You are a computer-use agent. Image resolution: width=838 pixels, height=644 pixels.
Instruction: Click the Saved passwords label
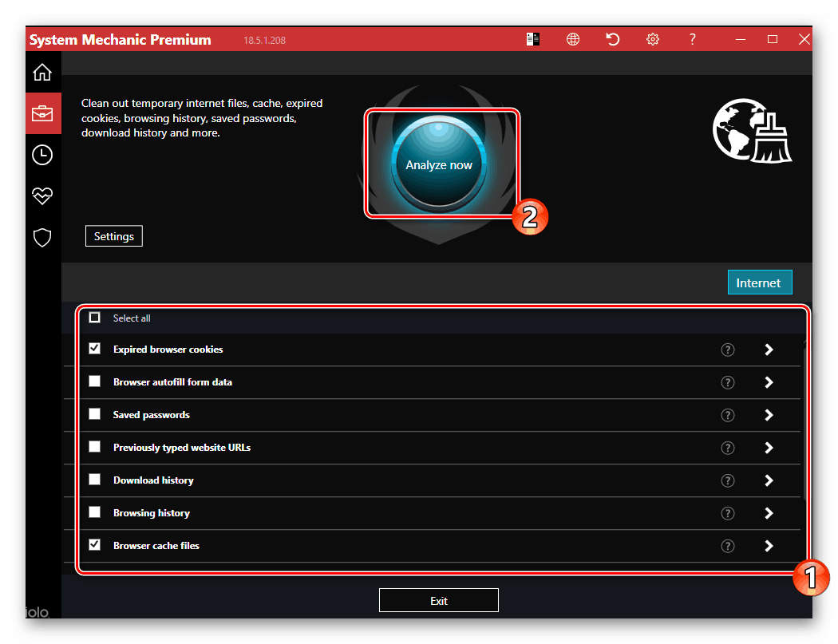click(x=152, y=415)
